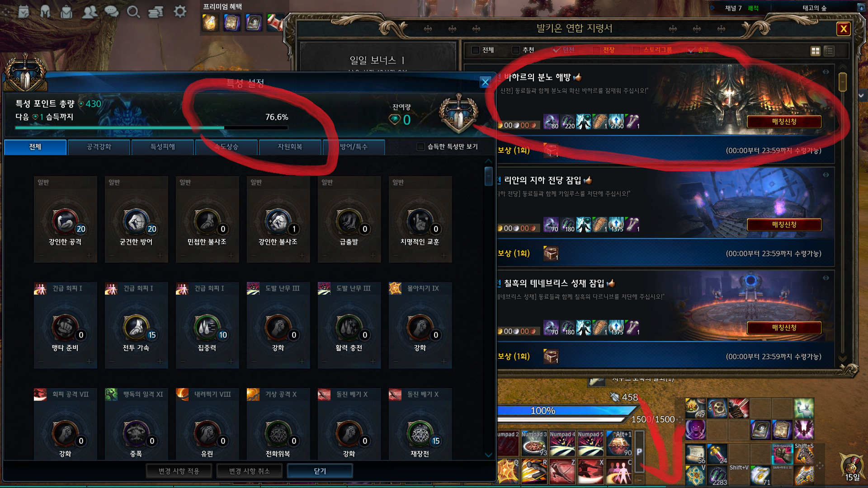
Task: Enable 습득한 특성만 보기 checkbox
Action: (x=420, y=147)
